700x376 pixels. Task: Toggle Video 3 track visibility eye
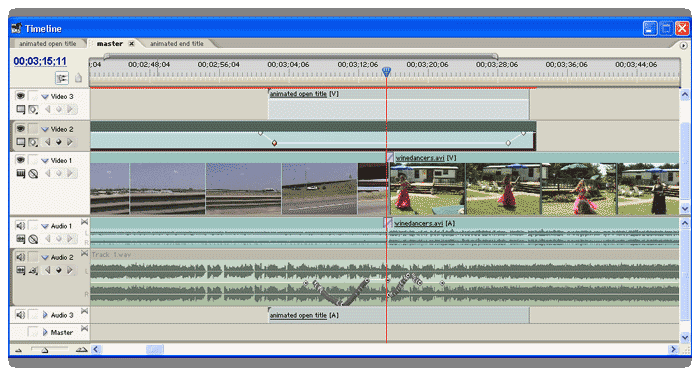tap(20, 96)
